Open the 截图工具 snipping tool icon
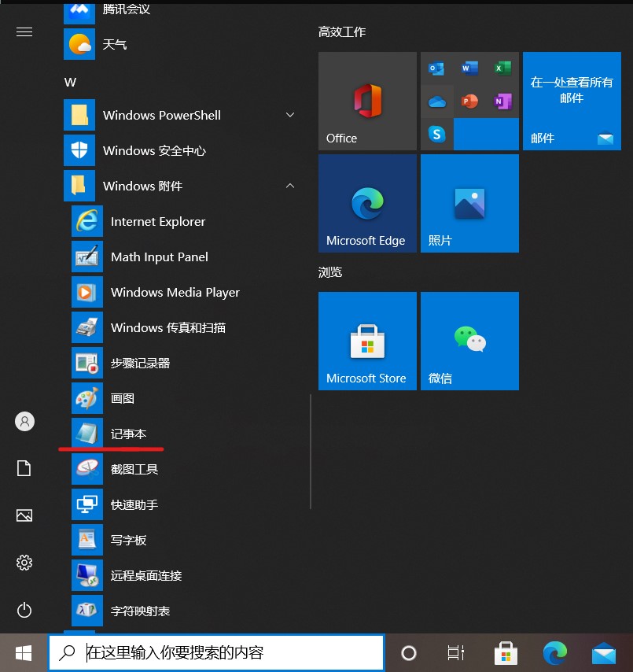Screen dimensions: 633x672 (x=87, y=469)
